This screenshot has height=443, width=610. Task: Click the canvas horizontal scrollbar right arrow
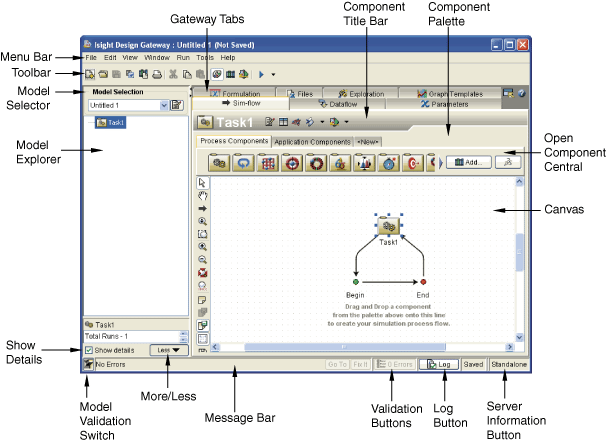point(509,347)
